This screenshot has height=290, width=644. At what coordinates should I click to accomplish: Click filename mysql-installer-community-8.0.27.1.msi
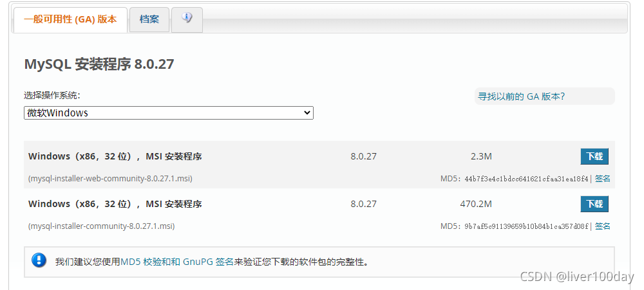click(101, 226)
